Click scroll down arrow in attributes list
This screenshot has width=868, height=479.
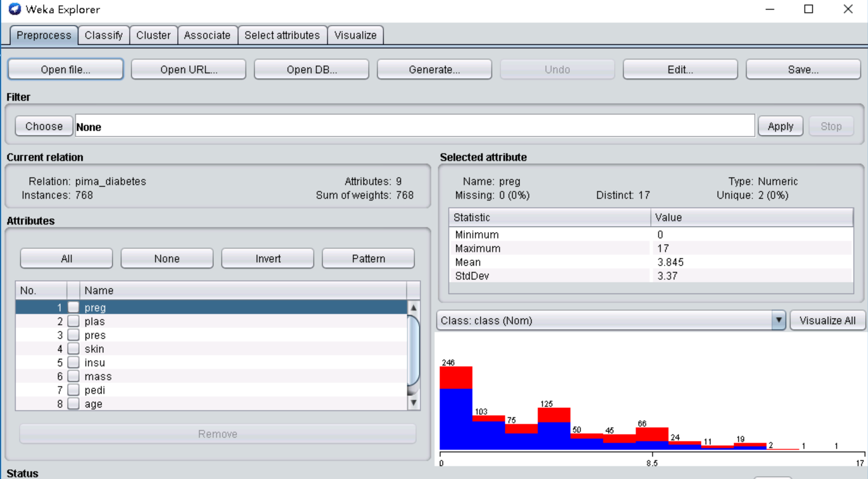413,403
